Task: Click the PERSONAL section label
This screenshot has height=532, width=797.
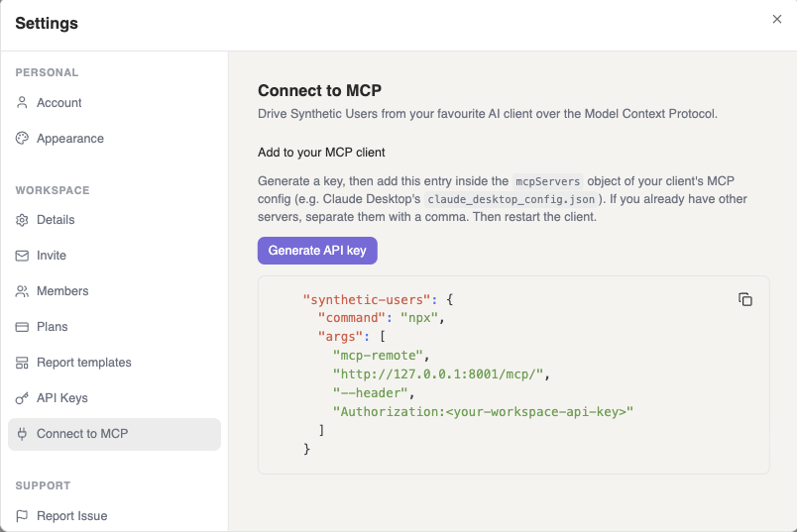Action: 47,72
